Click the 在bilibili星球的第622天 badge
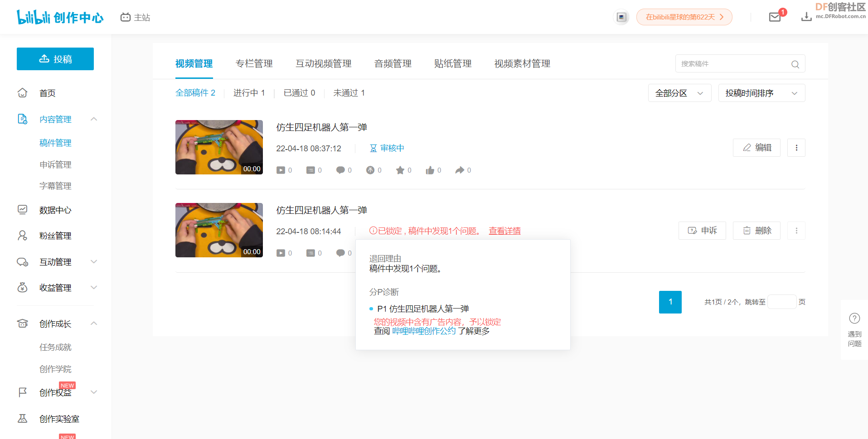This screenshot has height=439, width=868. point(684,17)
